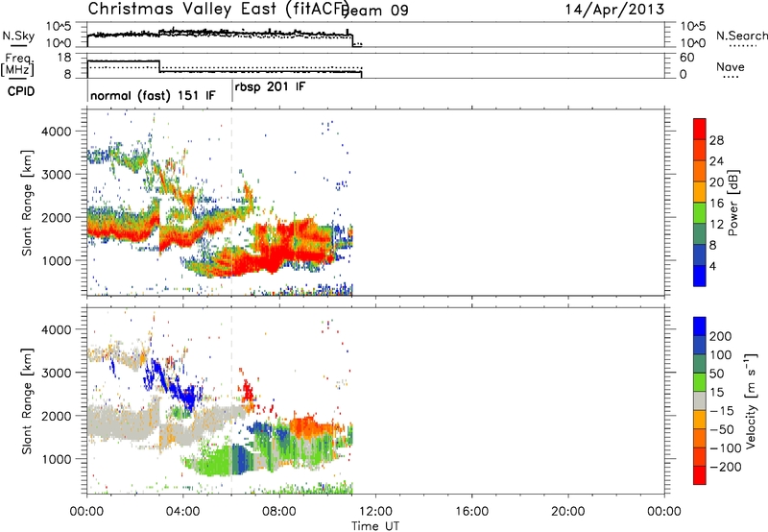This screenshot has height=532, width=768.
Task: Click the Christmas Valley East (fitACF) title
Action: click(x=218, y=10)
